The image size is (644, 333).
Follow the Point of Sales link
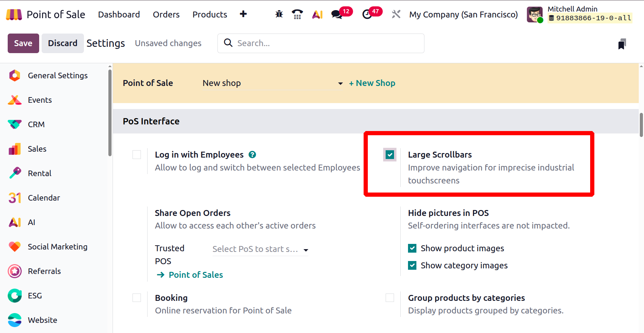[195, 275]
